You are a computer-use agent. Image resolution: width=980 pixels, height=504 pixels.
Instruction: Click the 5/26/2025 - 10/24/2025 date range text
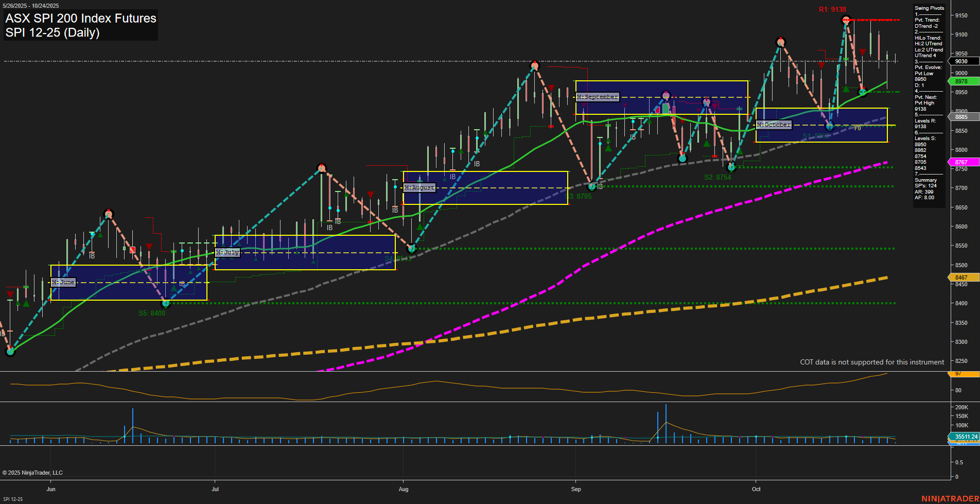[x=31, y=5]
